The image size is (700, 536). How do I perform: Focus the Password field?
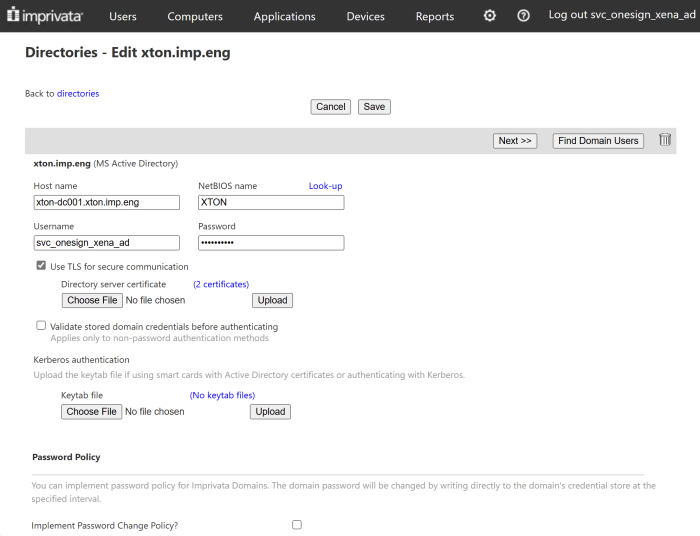pyautogui.click(x=271, y=243)
